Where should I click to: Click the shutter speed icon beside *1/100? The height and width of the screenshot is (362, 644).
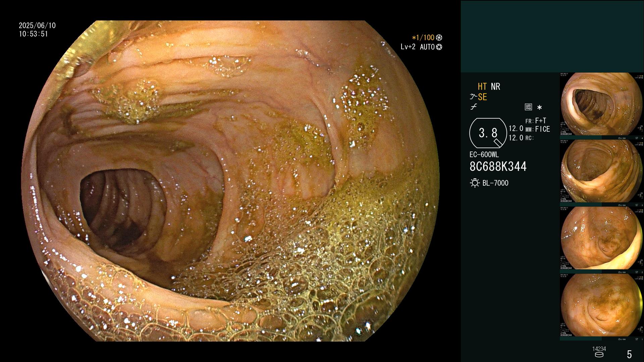(439, 38)
